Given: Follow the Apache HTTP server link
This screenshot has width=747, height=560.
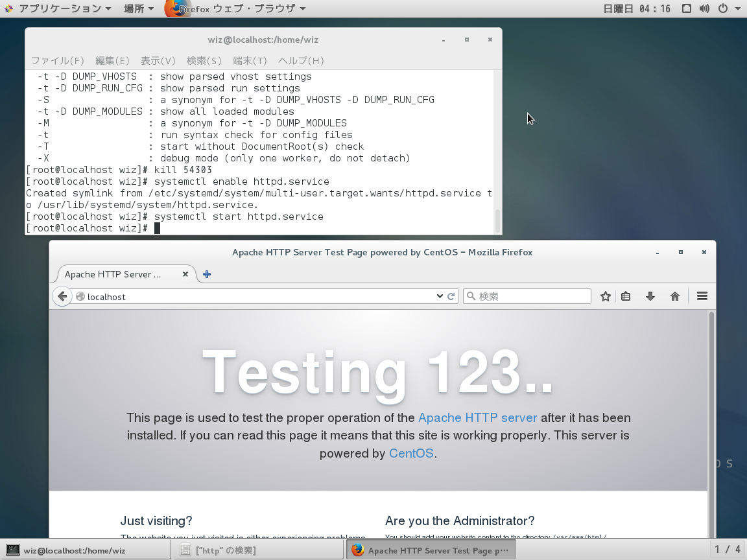Looking at the screenshot, I should pos(477,417).
